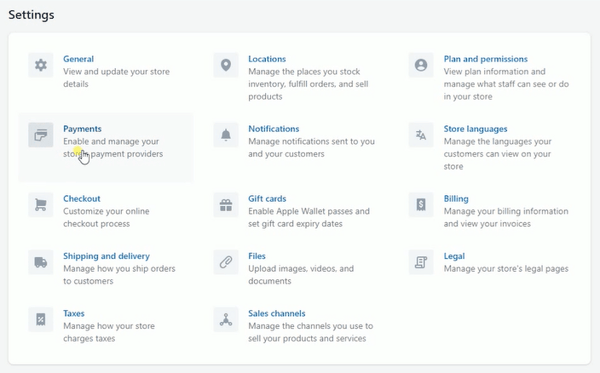Select the Sales channels link
This screenshot has width=600, height=373.
coord(277,313)
